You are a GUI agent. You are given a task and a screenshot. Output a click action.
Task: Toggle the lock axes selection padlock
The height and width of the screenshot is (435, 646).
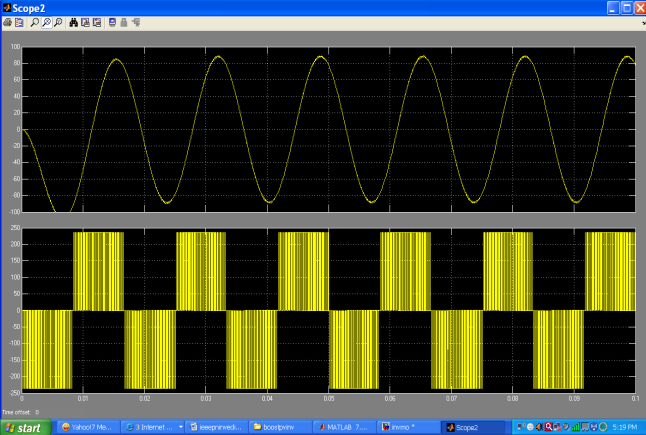point(123,21)
